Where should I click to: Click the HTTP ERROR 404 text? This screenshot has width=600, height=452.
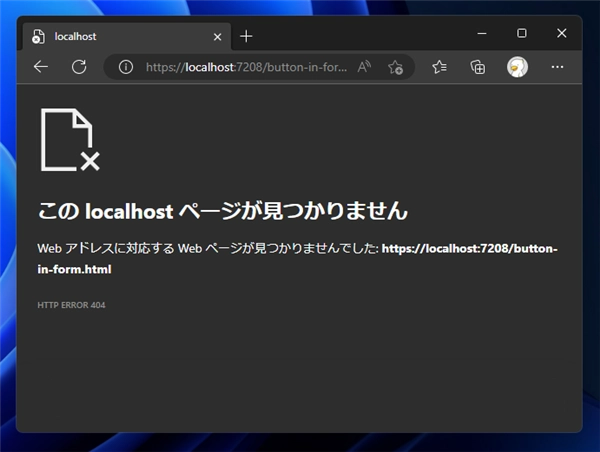tap(71, 305)
